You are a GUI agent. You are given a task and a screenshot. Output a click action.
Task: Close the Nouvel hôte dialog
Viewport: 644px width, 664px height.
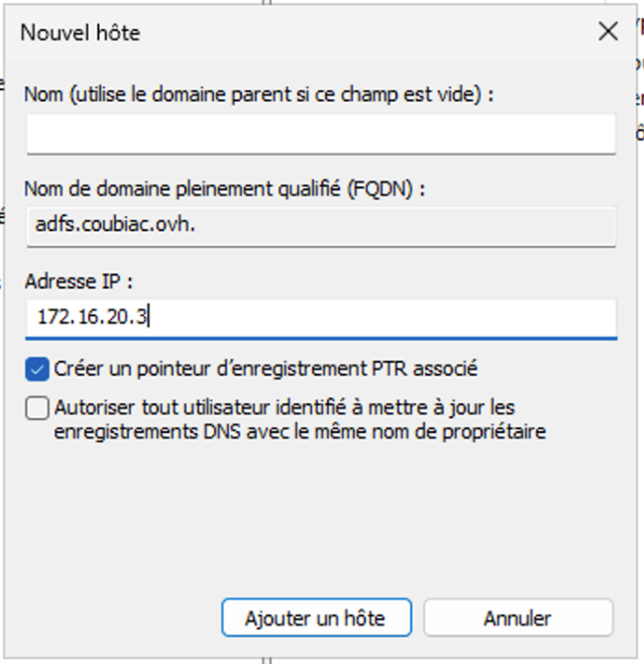point(608,32)
